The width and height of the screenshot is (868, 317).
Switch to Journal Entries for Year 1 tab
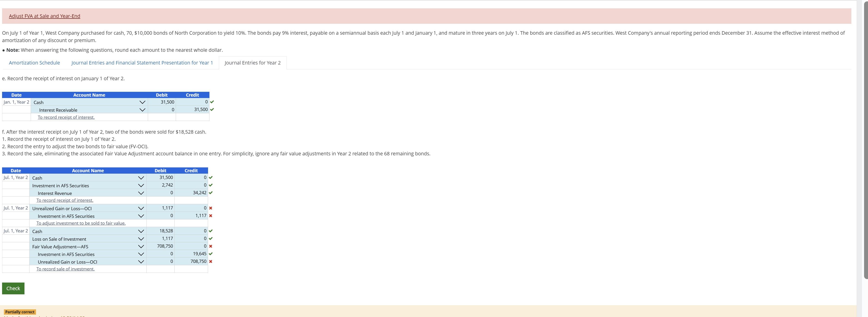(142, 63)
